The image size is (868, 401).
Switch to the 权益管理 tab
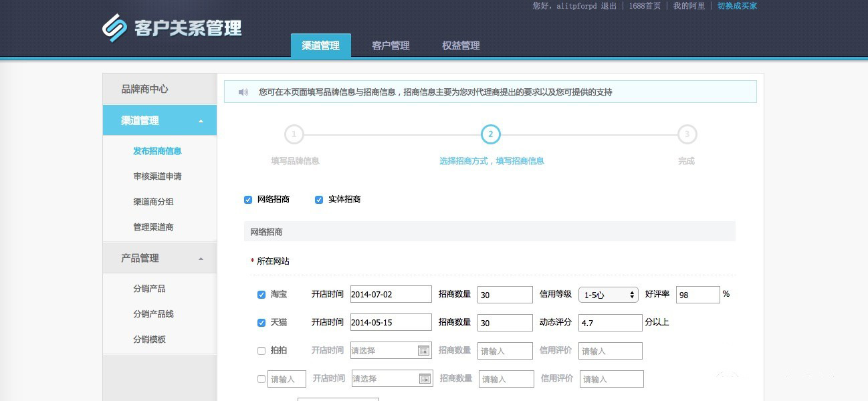[461, 45]
